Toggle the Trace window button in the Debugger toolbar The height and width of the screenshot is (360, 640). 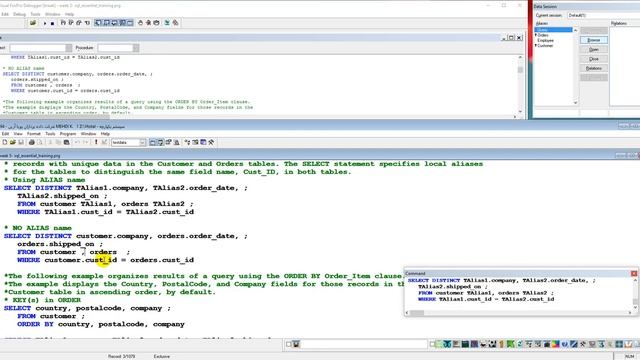pyautogui.click(x=98, y=23)
